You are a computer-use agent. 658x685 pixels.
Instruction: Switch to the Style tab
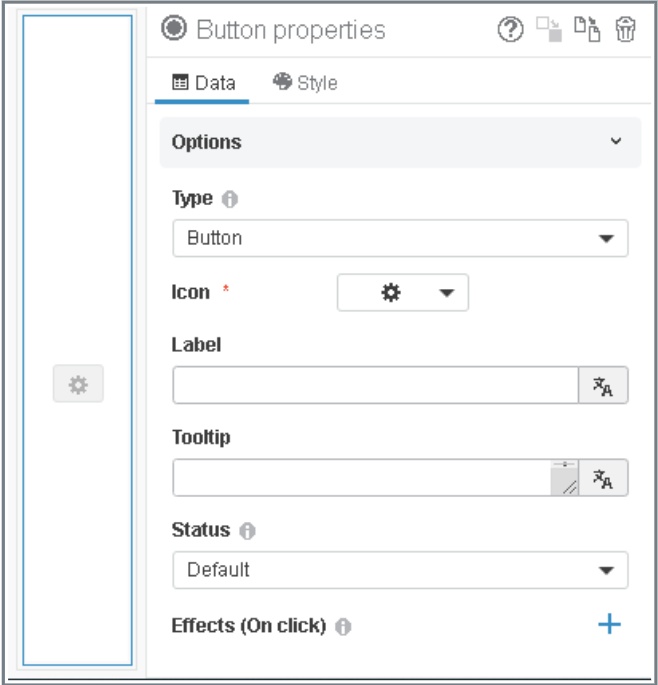305,83
